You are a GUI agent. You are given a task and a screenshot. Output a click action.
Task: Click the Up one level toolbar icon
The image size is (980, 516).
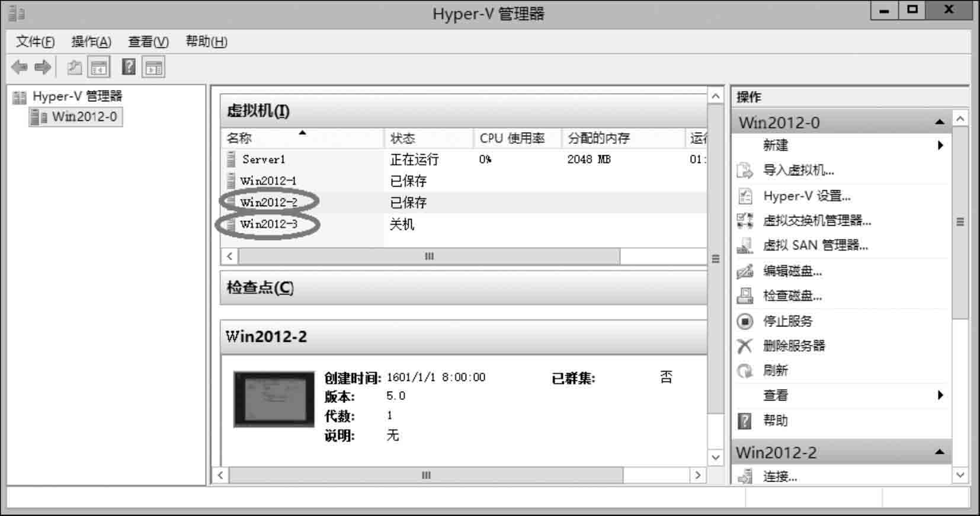click(x=75, y=68)
